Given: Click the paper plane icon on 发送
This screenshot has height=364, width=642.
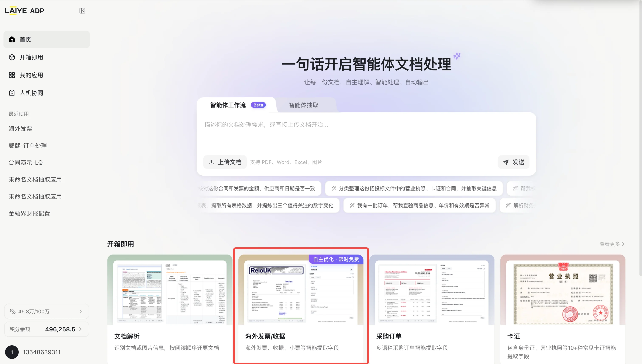Looking at the screenshot, I should point(506,162).
